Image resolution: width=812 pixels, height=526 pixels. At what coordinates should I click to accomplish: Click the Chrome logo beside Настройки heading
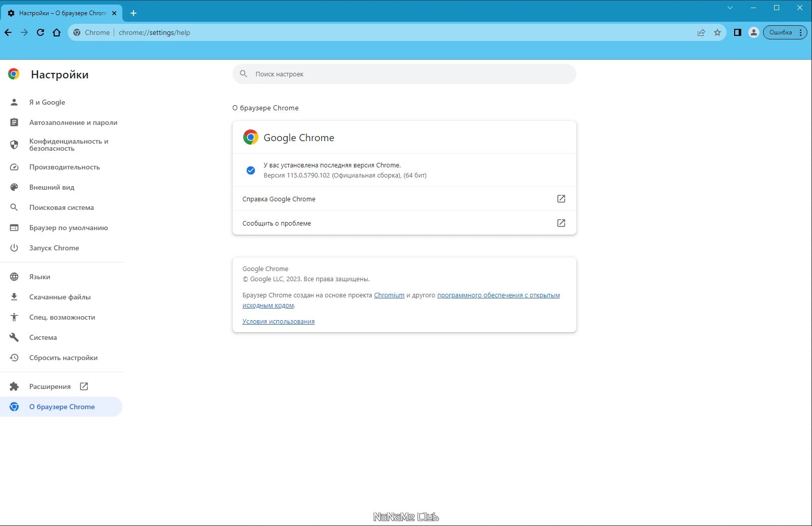14,74
